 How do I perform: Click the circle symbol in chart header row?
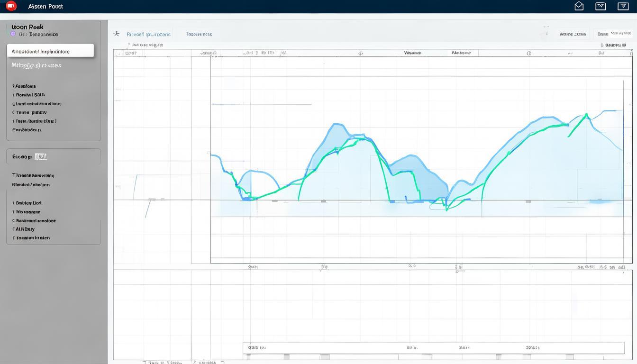(x=529, y=54)
